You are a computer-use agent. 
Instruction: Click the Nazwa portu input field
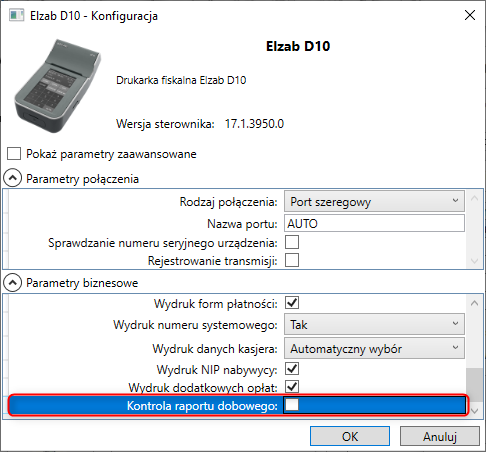pos(374,223)
